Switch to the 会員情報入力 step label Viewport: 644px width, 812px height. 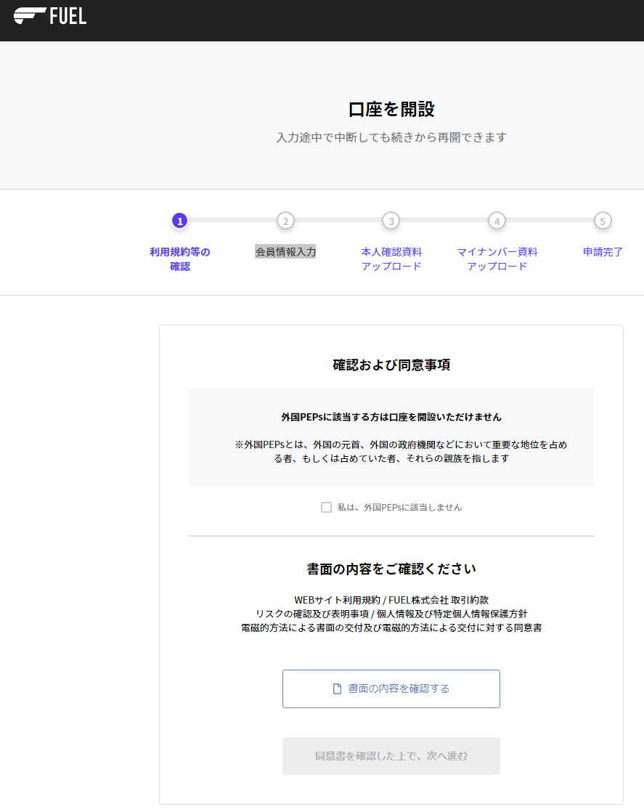285,252
